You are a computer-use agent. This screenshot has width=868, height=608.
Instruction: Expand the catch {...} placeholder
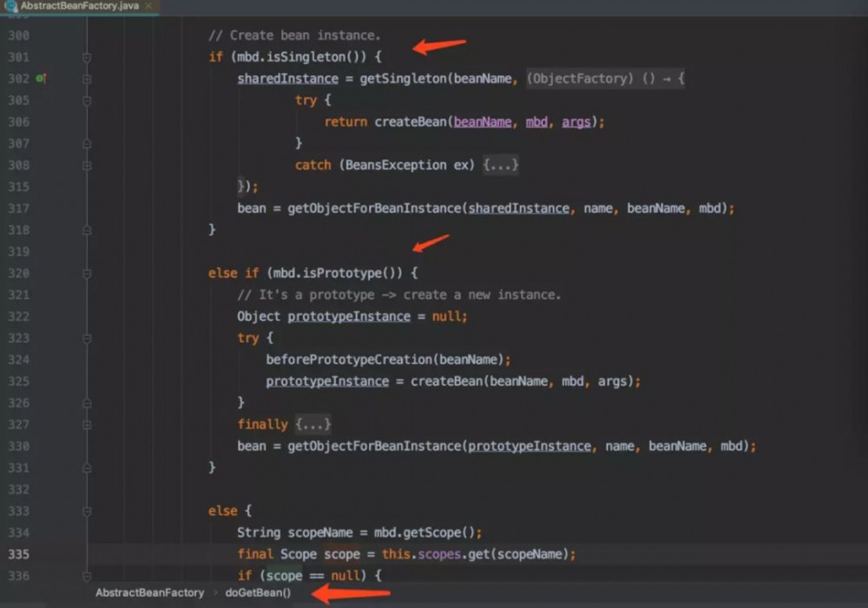[x=501, y=165]
